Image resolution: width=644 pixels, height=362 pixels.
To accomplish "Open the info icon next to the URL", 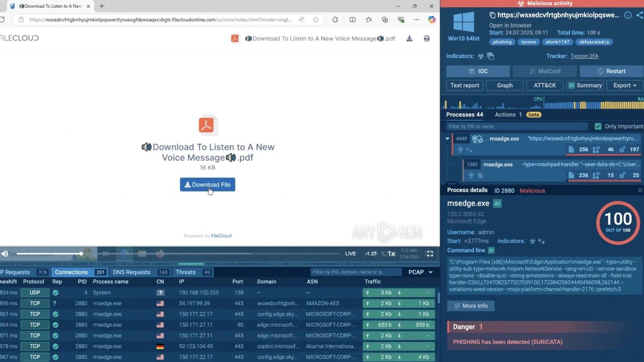I will 627,15.
